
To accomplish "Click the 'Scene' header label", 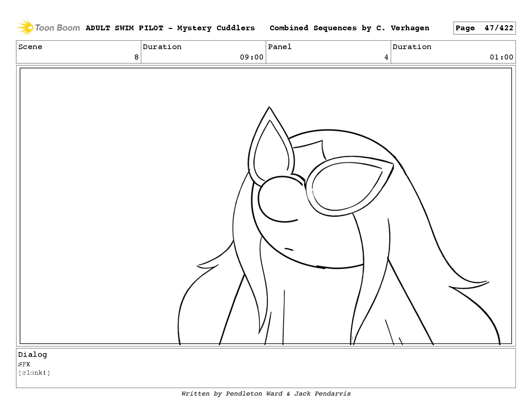I will click(30, 47).
